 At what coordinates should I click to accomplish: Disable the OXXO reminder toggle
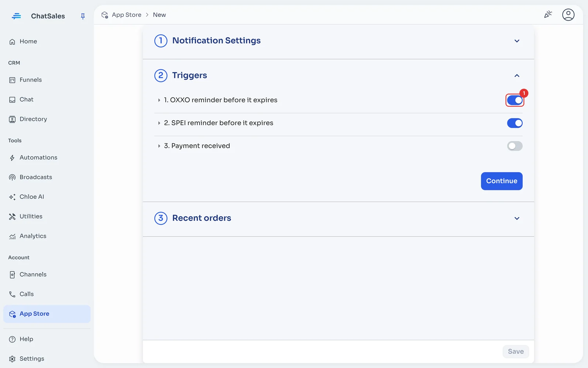point(514,100)
